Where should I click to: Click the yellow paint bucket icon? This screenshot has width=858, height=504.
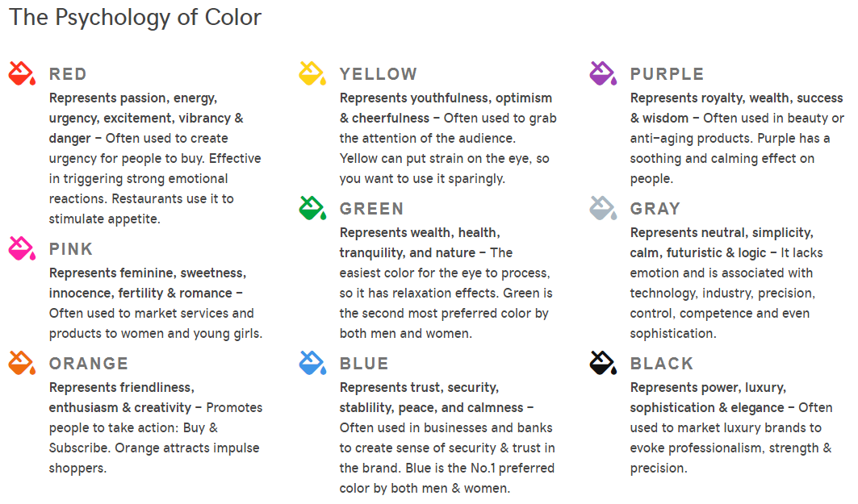[x=312, y=73]
